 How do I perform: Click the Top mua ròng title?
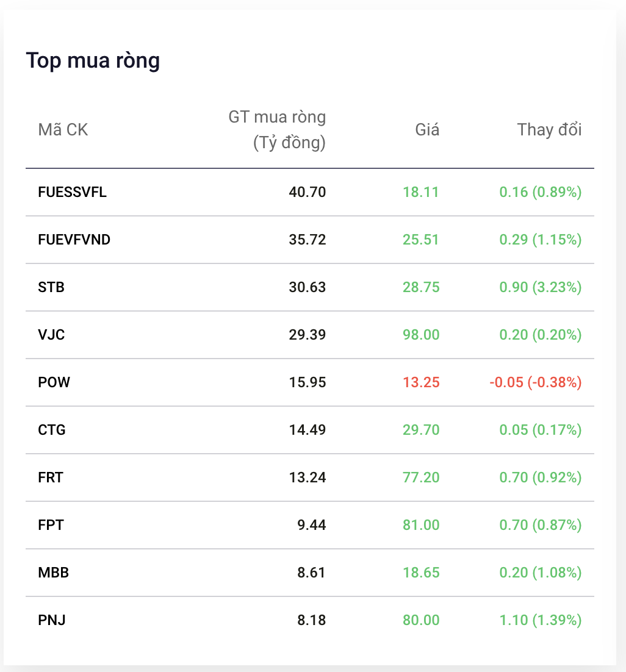[x=93, y=60]
